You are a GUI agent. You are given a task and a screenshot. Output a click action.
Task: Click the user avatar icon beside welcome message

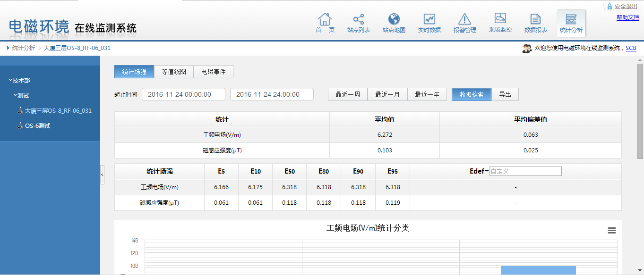click(527, 48)
